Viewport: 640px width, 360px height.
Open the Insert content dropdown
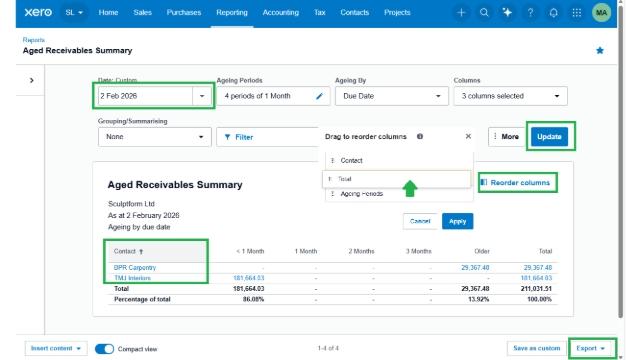pyautogui.click(x=56, y=349)
